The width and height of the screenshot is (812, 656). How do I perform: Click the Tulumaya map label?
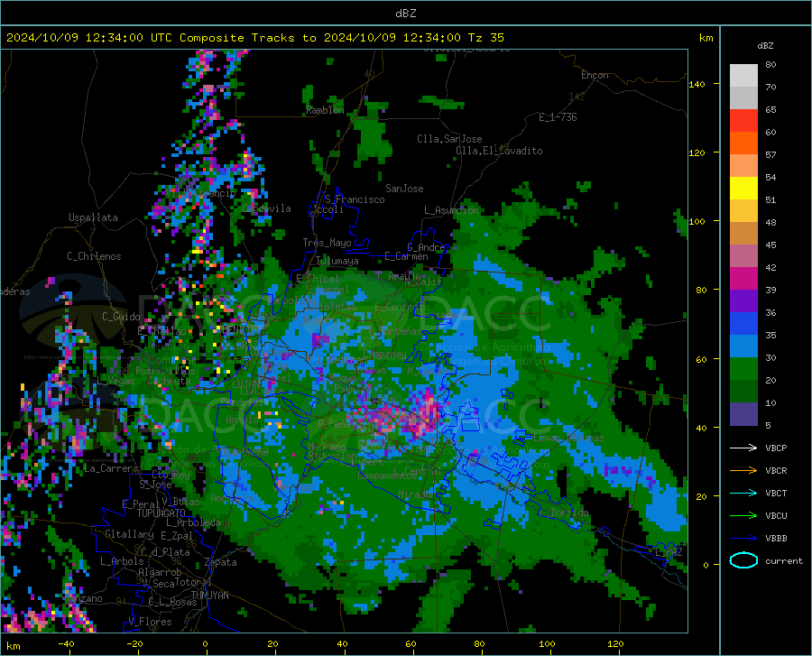tap(337, 261)
